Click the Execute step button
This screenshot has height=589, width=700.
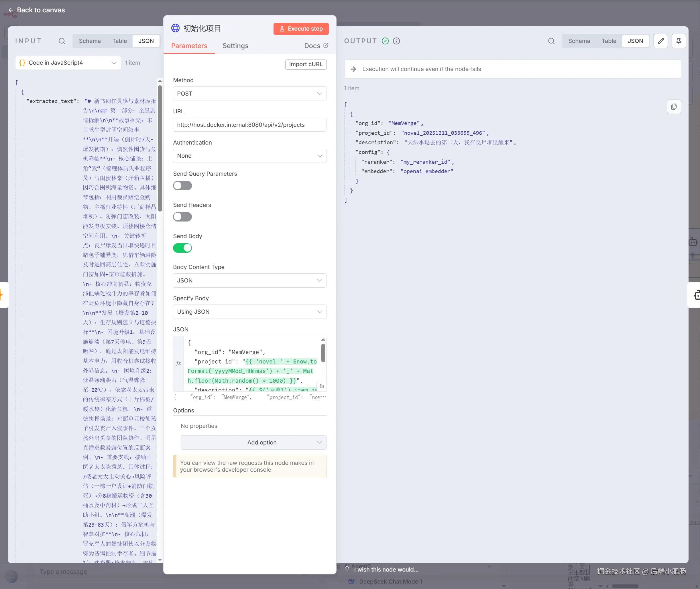301,29
